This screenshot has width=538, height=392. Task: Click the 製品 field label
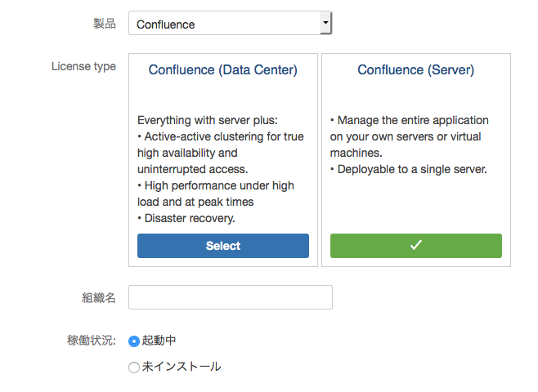pos(105,24)
